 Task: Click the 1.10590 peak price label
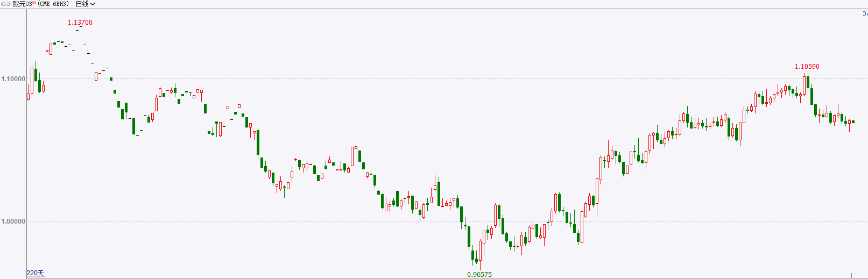[807, 67]
